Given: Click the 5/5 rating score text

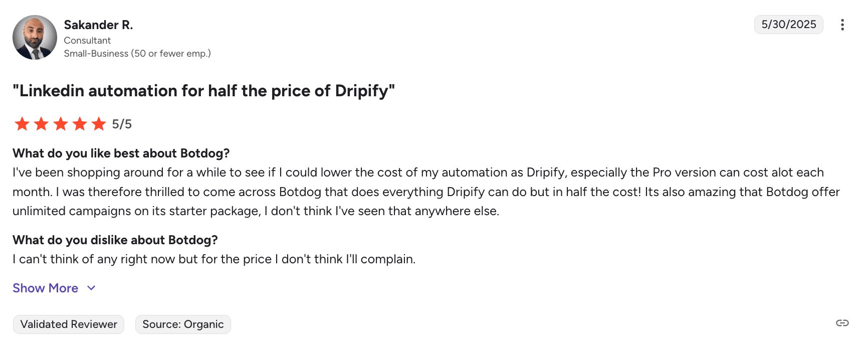Looking at the screenshot, I should pyautogui.click(x=122, y=124).
